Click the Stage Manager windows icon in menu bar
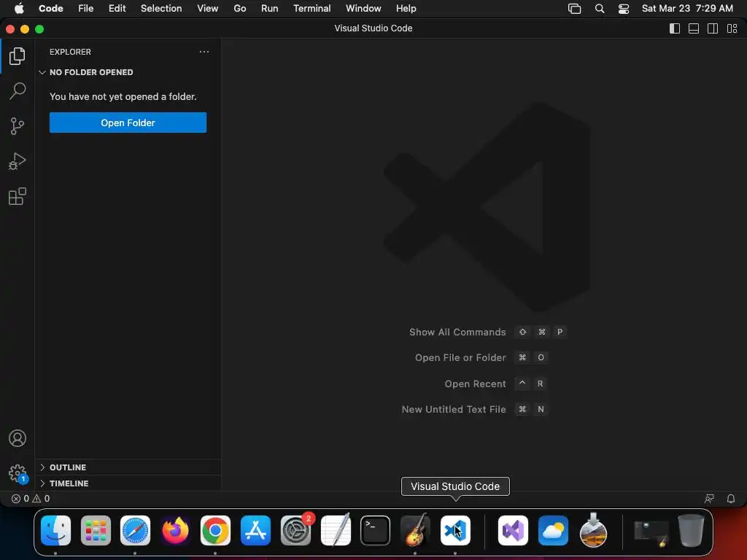The height and width of the screenshot is (560, 747). tap(575, 9)
